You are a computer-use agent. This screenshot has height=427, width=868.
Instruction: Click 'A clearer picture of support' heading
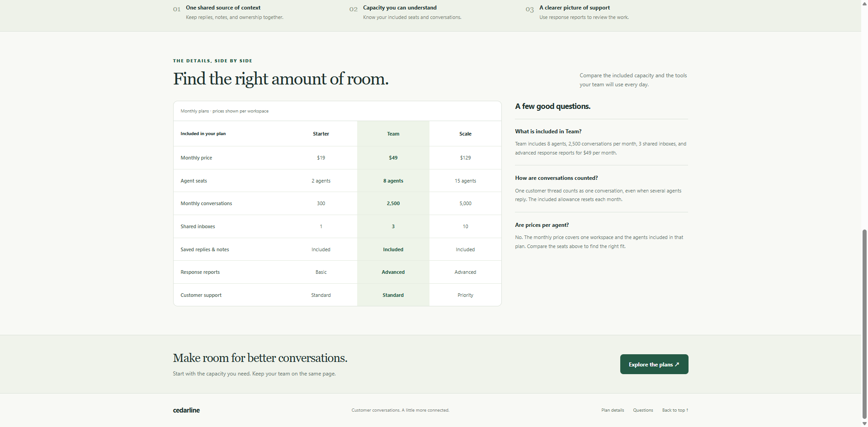(574, 8)
